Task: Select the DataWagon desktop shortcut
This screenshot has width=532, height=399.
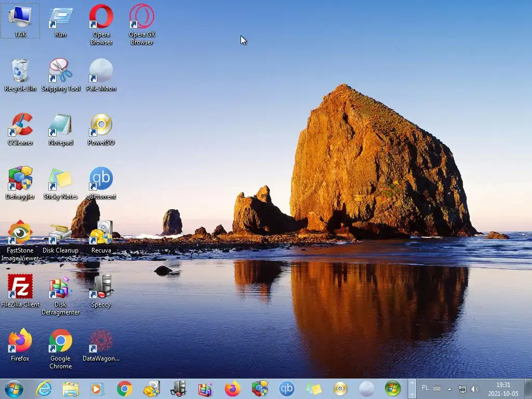Action: click(101, 345)
